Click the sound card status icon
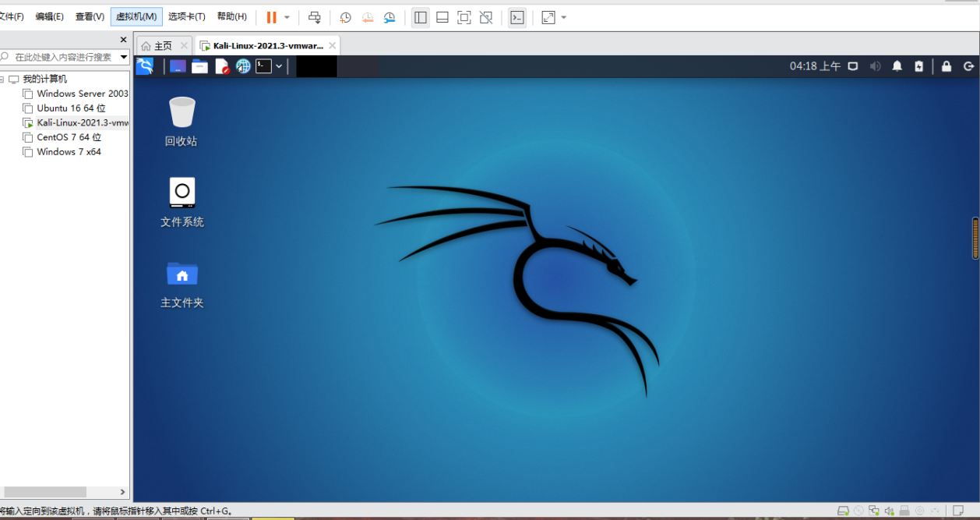The width and height of the screenshot is (980, 520). tap(889, 511)
